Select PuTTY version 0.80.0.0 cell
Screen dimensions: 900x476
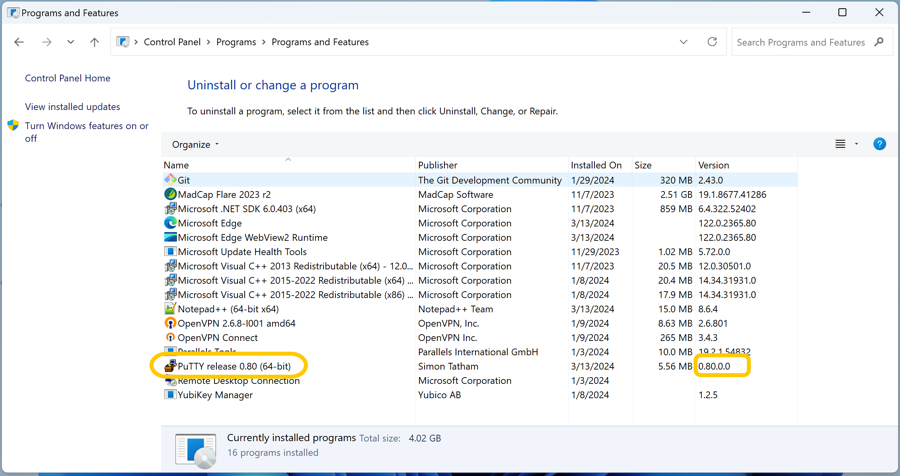714,366
